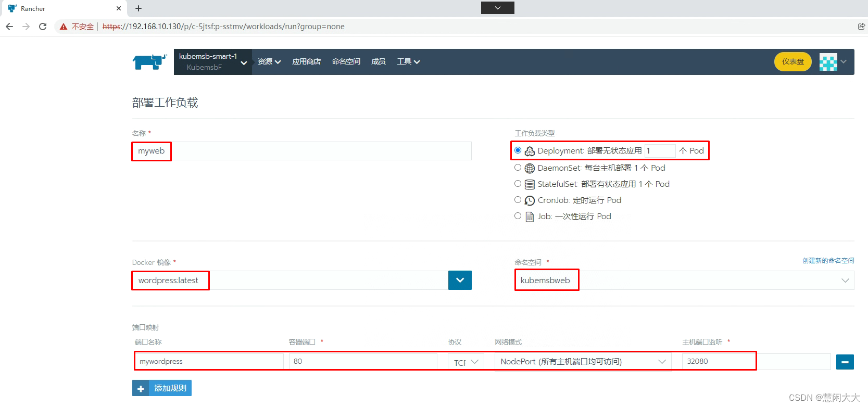Select StatefulSet workload type radio
The width and height of the screenshot is (868, 407).
[x=518, y=184]
